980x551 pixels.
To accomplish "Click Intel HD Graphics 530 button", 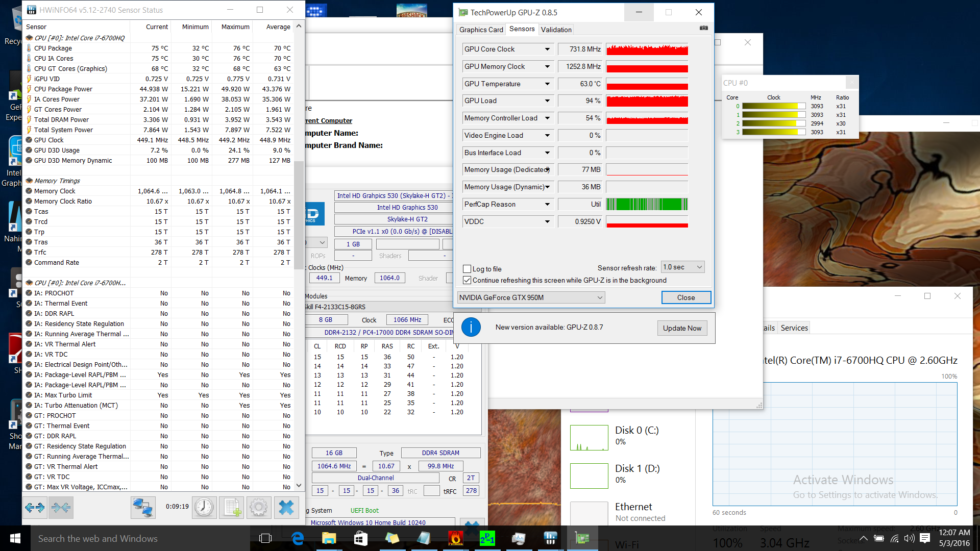I will [x=394, y=207].
